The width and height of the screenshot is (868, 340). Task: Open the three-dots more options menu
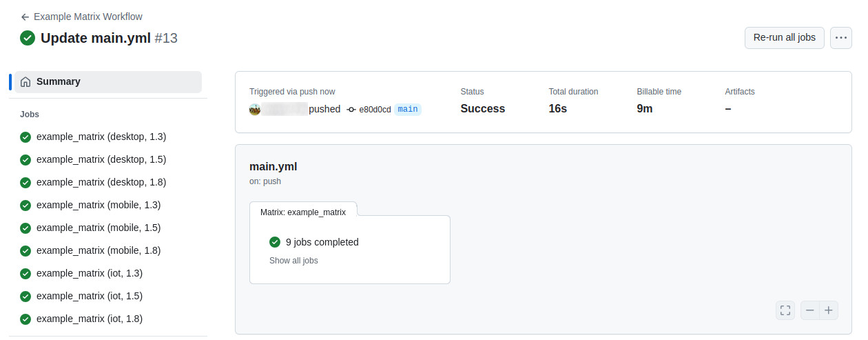click(840, 38)
